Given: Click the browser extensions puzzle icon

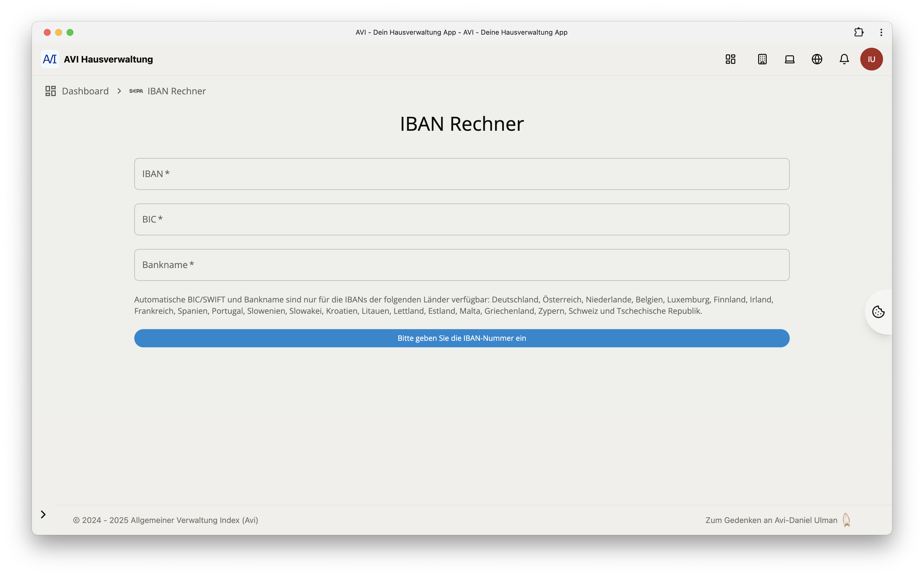Looking at the screenshot, I should pos(859,32).
